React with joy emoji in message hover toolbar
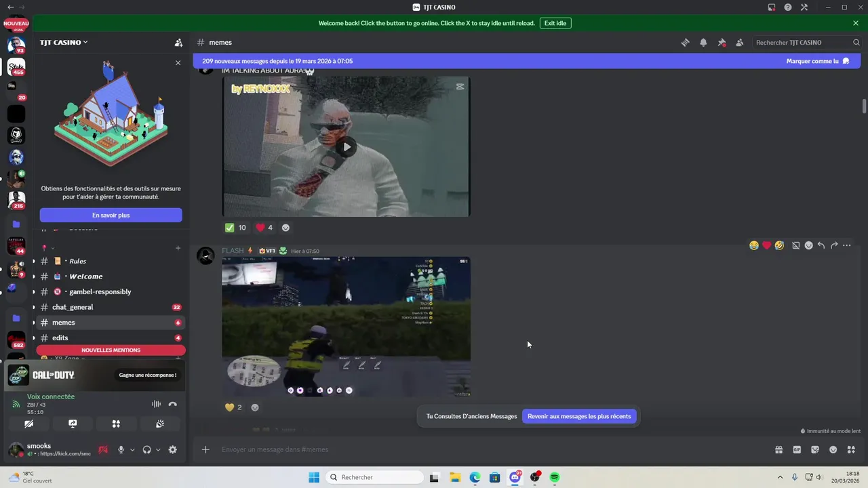The image size is (868, 488). tap(754, 245)
